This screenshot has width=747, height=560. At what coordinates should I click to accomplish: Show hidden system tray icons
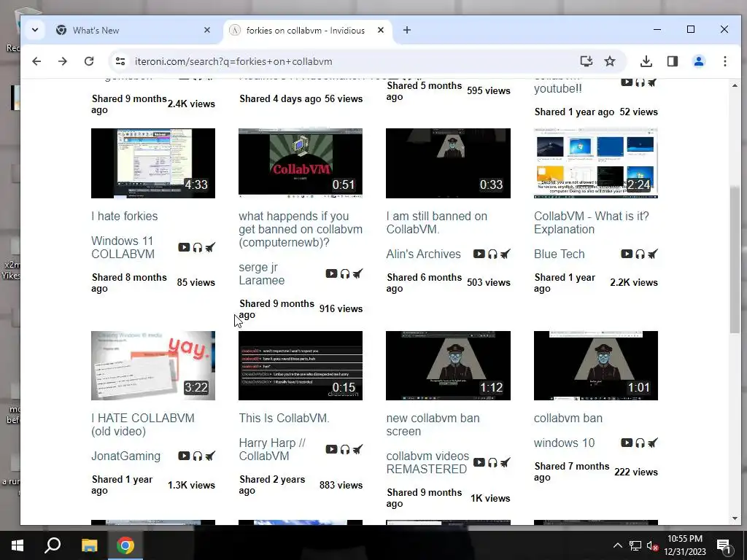(617, 545)
